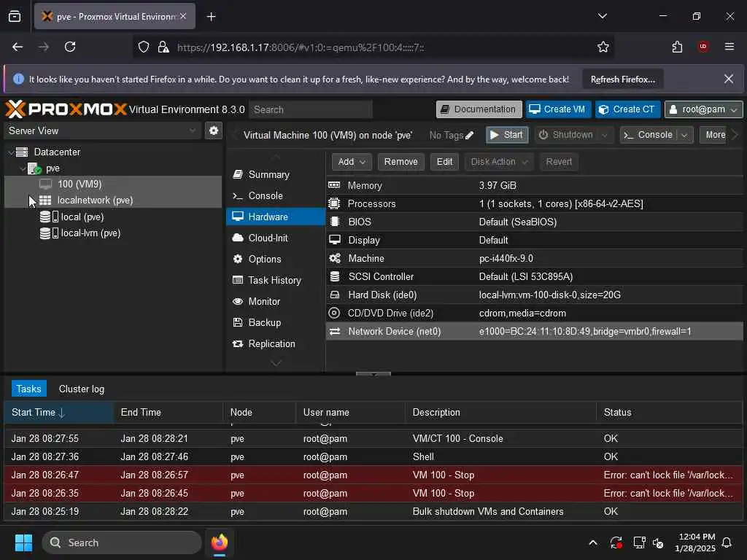Open Windows notification bell

coord(727,542)
